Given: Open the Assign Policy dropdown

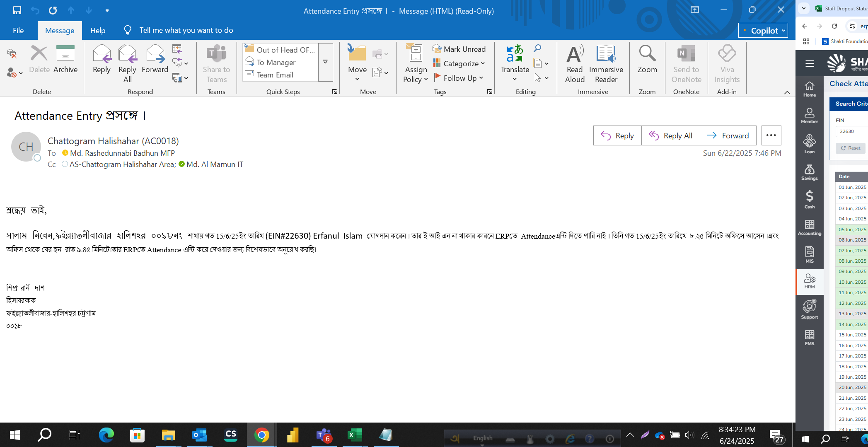Looking at the screenshot, I should pos(416,64).
